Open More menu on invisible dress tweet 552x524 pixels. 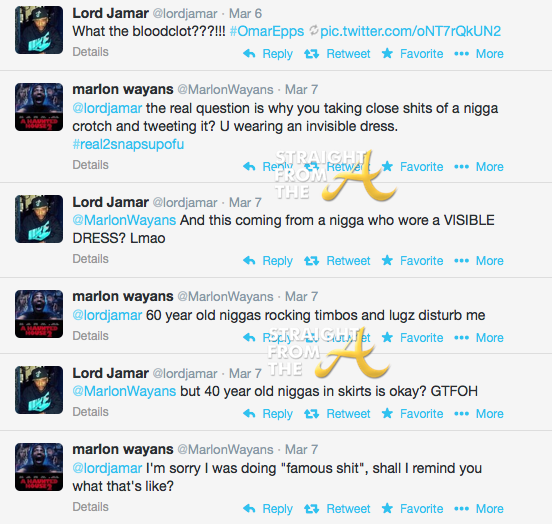(479, 167)
